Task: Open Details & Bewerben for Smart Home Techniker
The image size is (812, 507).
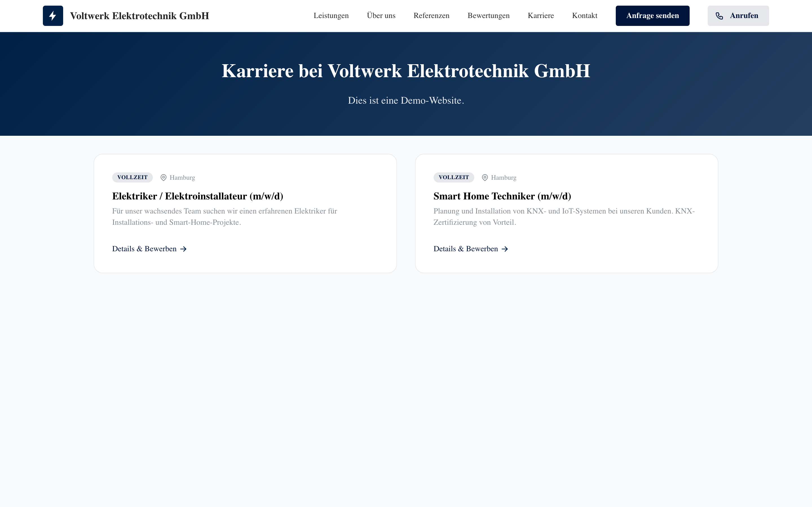Action: point(465,249)
